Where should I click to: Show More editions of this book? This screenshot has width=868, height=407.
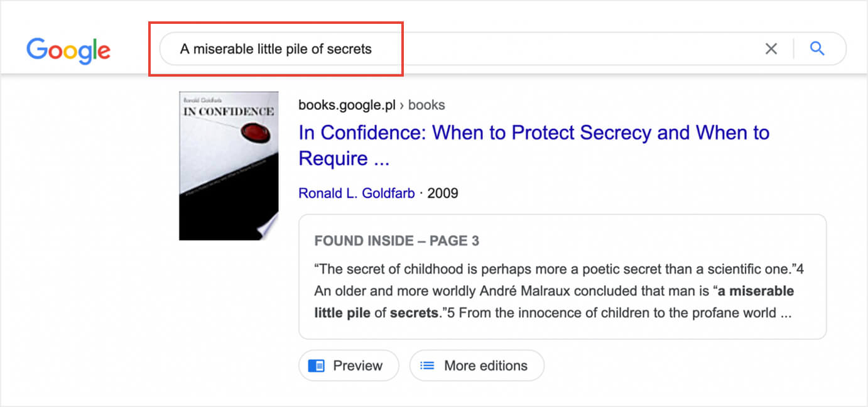(477, 365)
